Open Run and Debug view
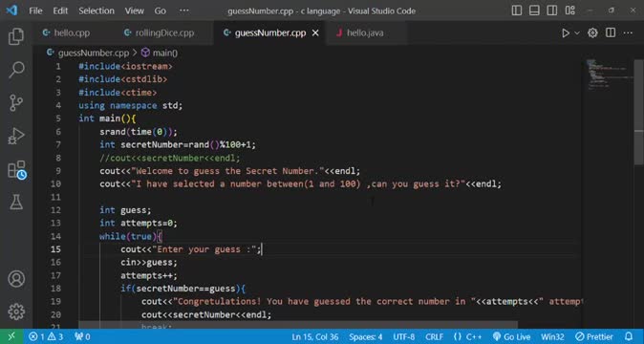This screenshot has width=644, height=344. [x=16, y=136]
